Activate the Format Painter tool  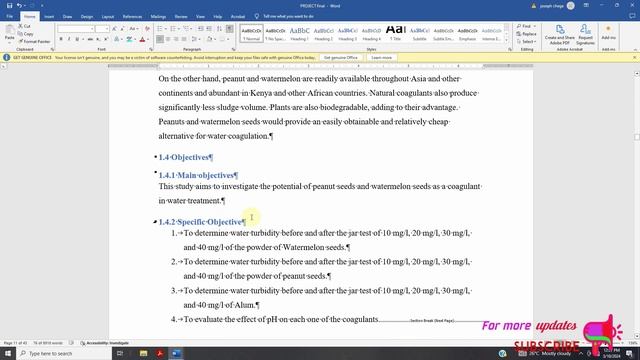[x=34, y=41]
